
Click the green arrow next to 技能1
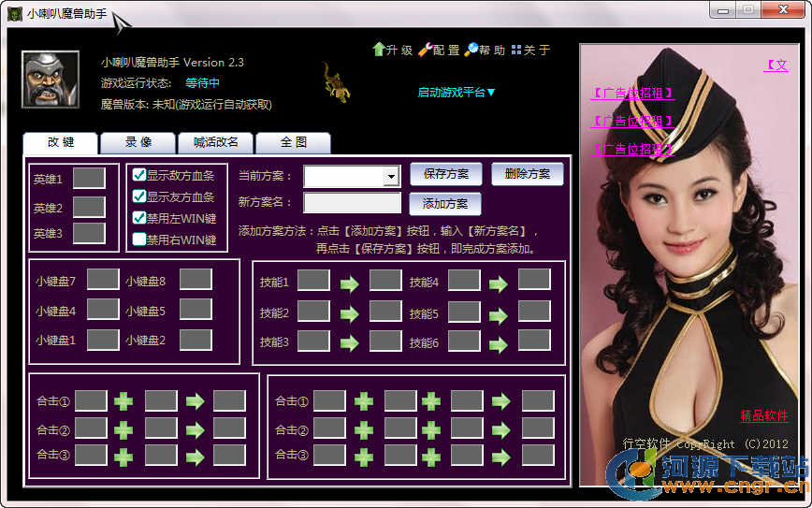pos(350,283)
